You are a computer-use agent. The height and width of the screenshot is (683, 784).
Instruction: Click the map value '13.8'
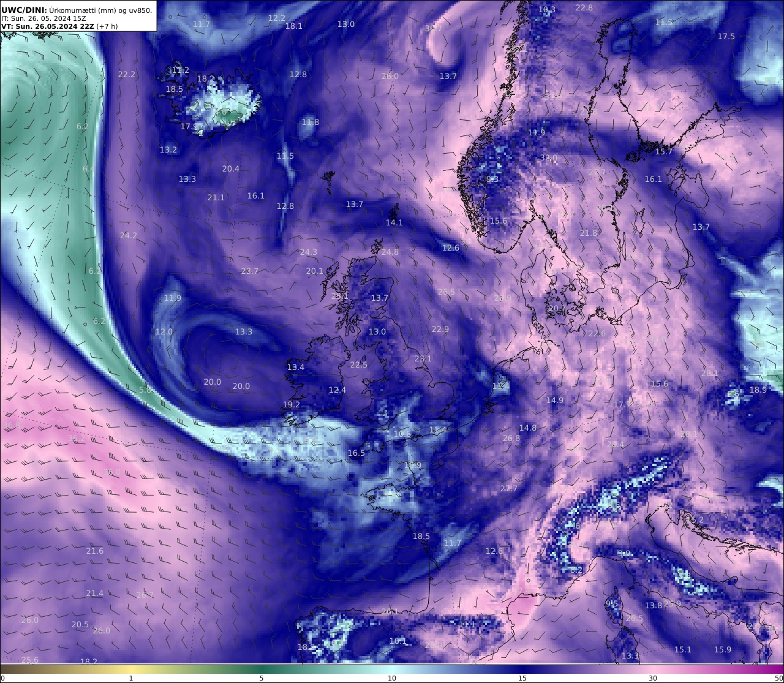654,606
